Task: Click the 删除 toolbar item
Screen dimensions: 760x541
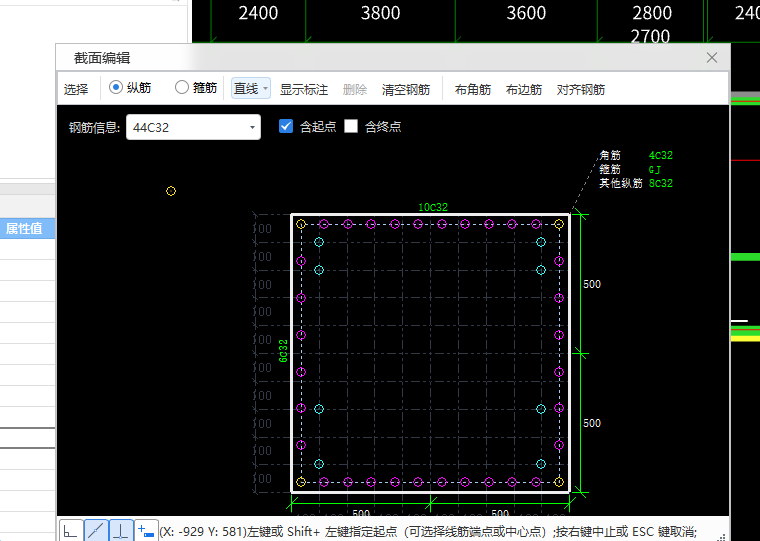Action: [x=355, y=89]
